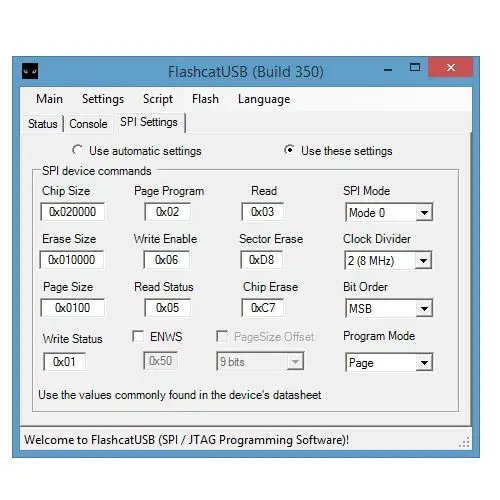Click the Sector Erase field 0xD8

(261, 260)
